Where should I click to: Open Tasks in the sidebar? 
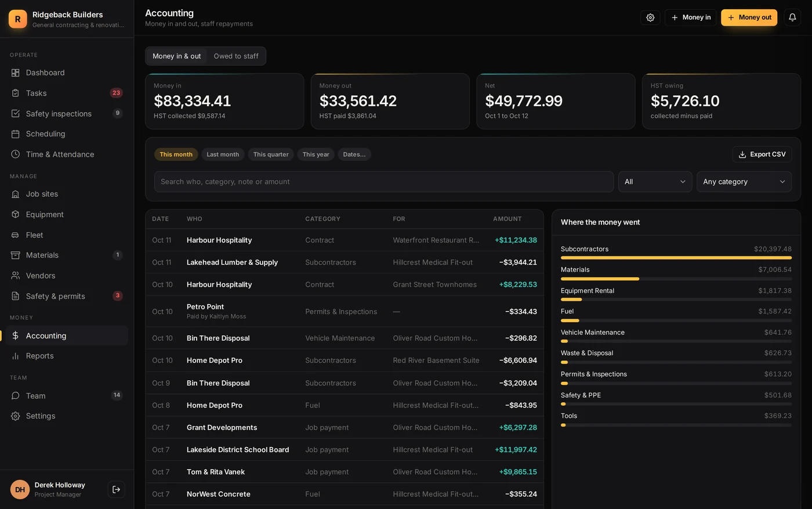coord(67,93)
